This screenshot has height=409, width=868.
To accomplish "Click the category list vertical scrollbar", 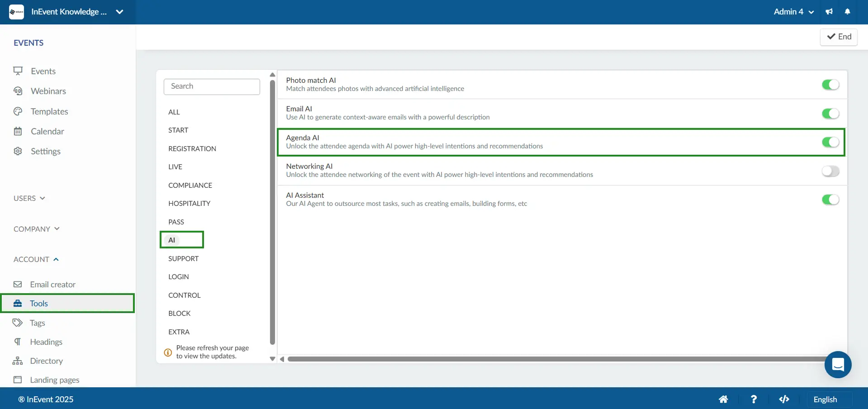I will [272, 213].
